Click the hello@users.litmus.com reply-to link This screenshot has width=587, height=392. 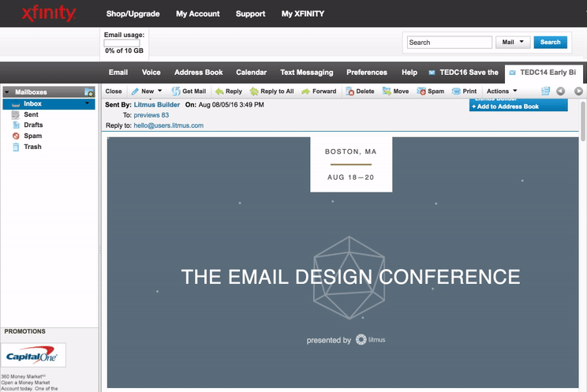point(169,125)
